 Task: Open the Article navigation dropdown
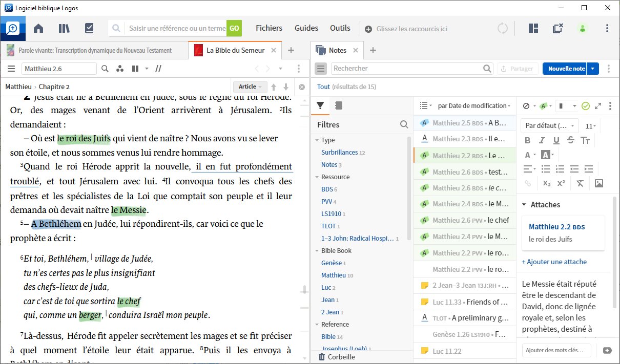pos(250,87)
